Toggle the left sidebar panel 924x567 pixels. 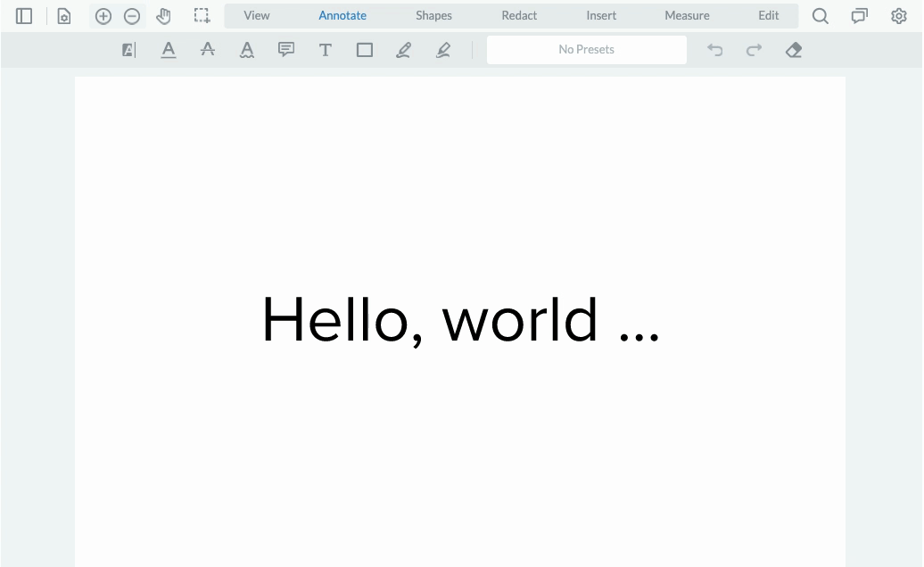(x=24, y=16)
